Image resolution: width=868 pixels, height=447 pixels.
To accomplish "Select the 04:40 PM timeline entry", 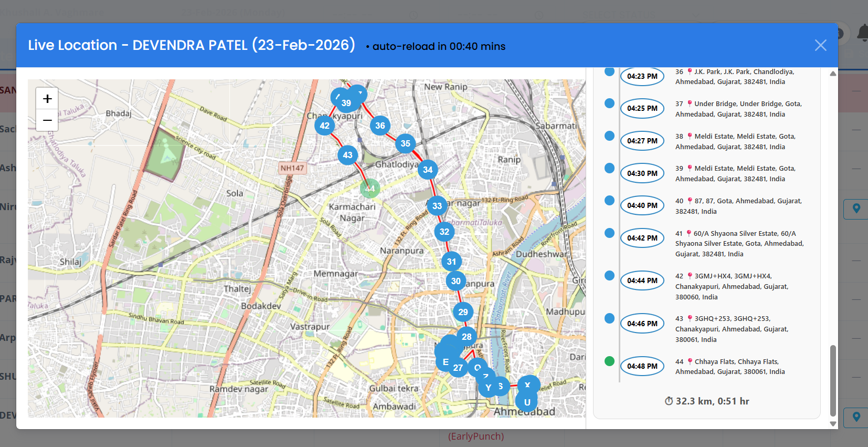I will tap(642, 205).
